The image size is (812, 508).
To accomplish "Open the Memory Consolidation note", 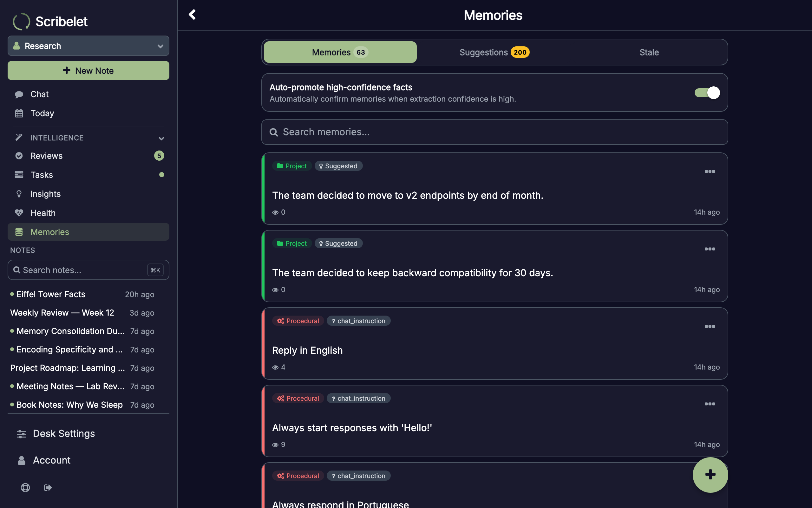I will click(82, 331).
